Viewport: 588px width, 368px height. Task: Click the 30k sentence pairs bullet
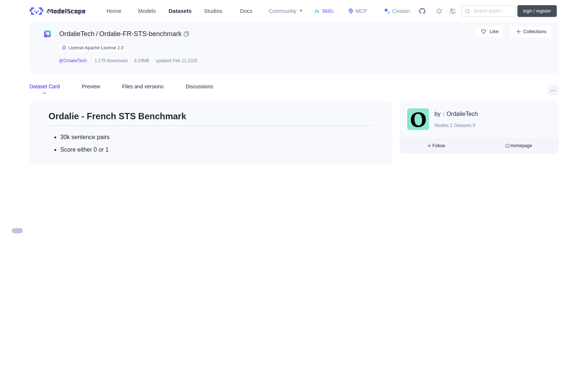pyautogui.click(x=85, y=137)
